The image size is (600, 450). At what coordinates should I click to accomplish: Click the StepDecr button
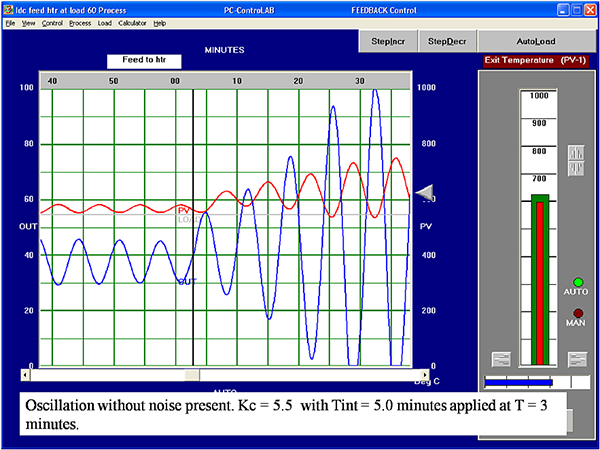coord(447,41)
